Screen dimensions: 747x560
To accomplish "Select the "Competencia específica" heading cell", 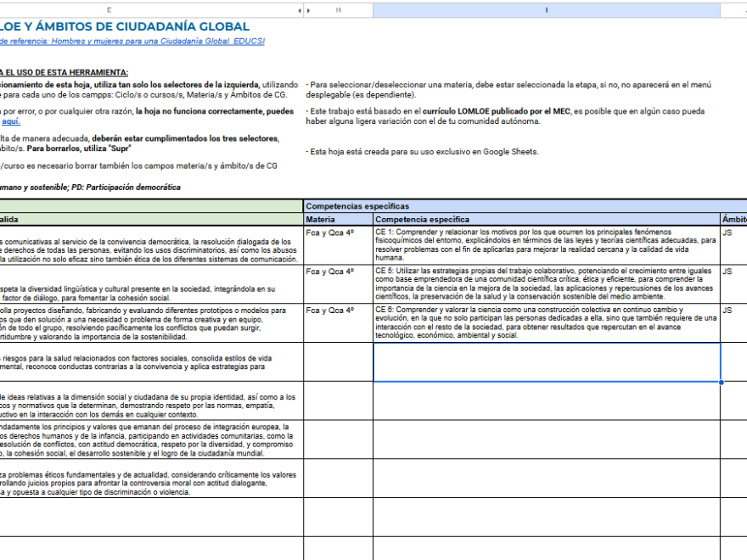I will point(546,219).
